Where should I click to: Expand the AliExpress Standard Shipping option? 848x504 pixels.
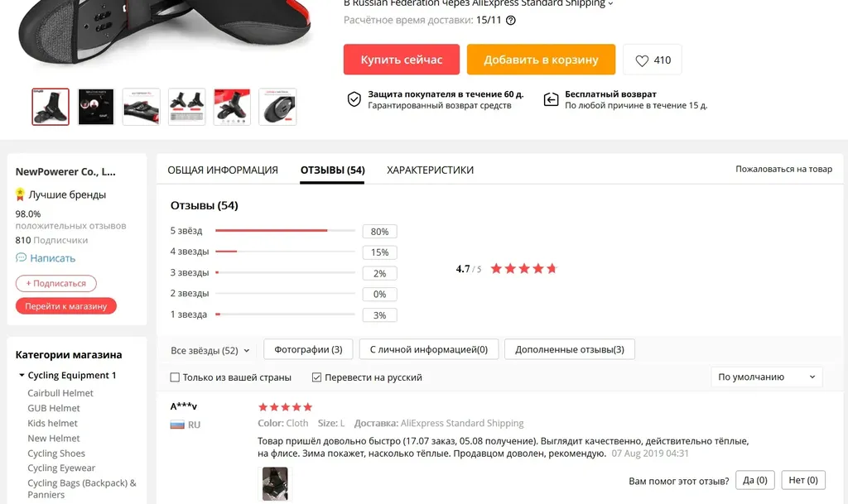[610, 3]
